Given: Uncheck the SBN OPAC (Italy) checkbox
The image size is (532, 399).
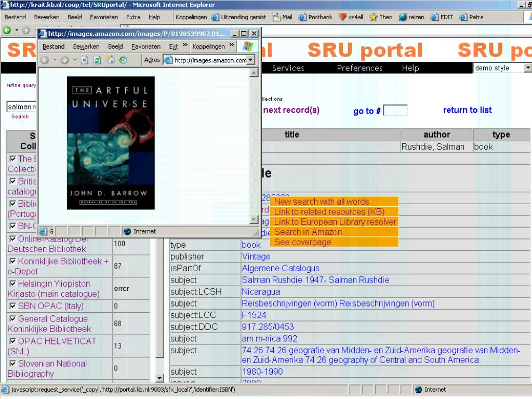Looking at the screenshot, I should [x=12, y=306].
